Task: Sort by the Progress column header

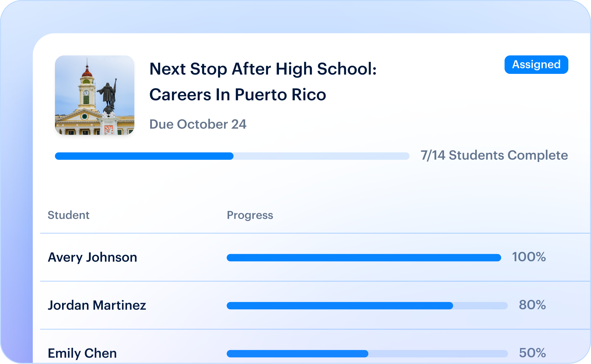Action: [x=250, y=215]
